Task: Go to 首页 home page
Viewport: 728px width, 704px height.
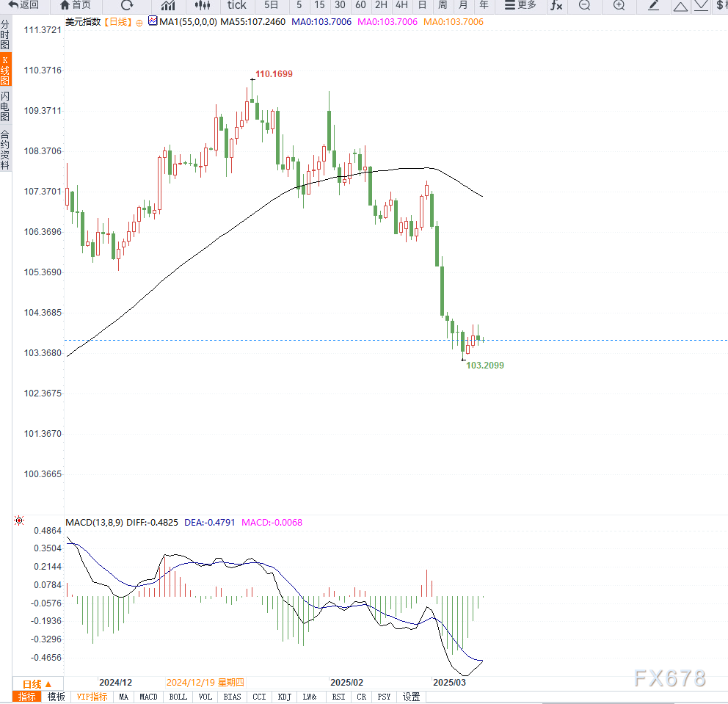Action: coord(76,5)
